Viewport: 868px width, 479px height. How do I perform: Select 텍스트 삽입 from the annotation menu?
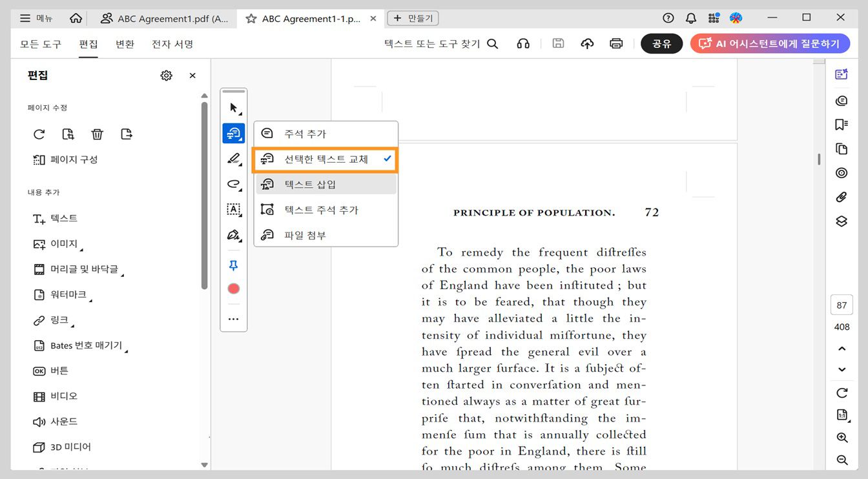pos(325,183)
